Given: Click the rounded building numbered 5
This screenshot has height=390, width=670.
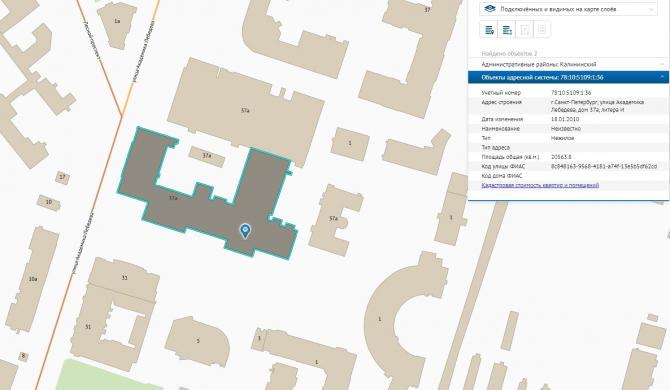Looking at the screenshot, I should click(x=197, y=341).
